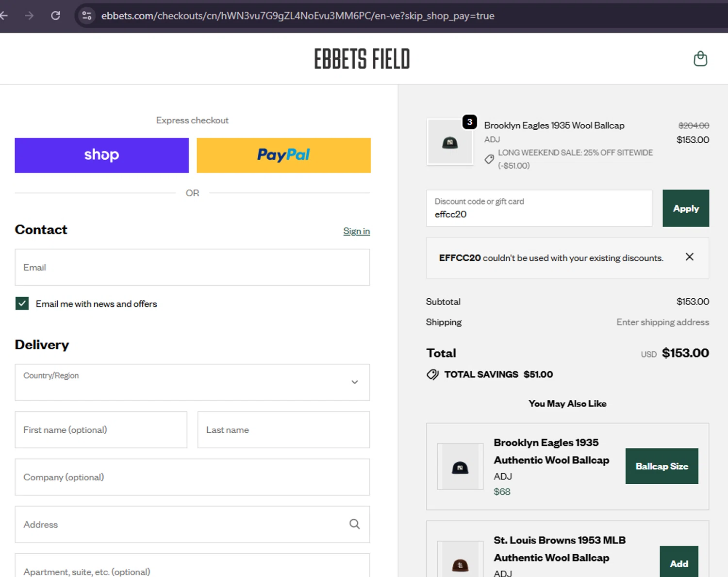Click the Express checkout label
Viewport: 728px width, 577px height.
tap(192, 120)
